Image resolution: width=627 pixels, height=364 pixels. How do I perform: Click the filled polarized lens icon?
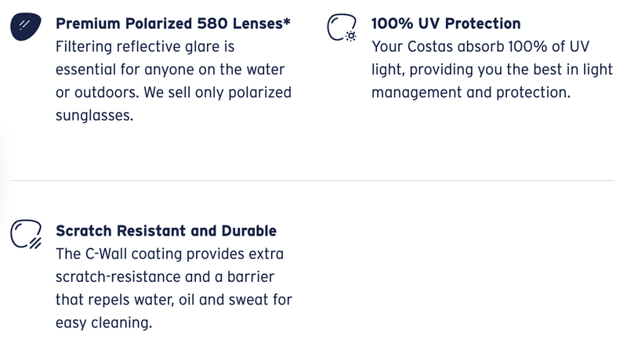pyautogui.click(x=26, y=27)
